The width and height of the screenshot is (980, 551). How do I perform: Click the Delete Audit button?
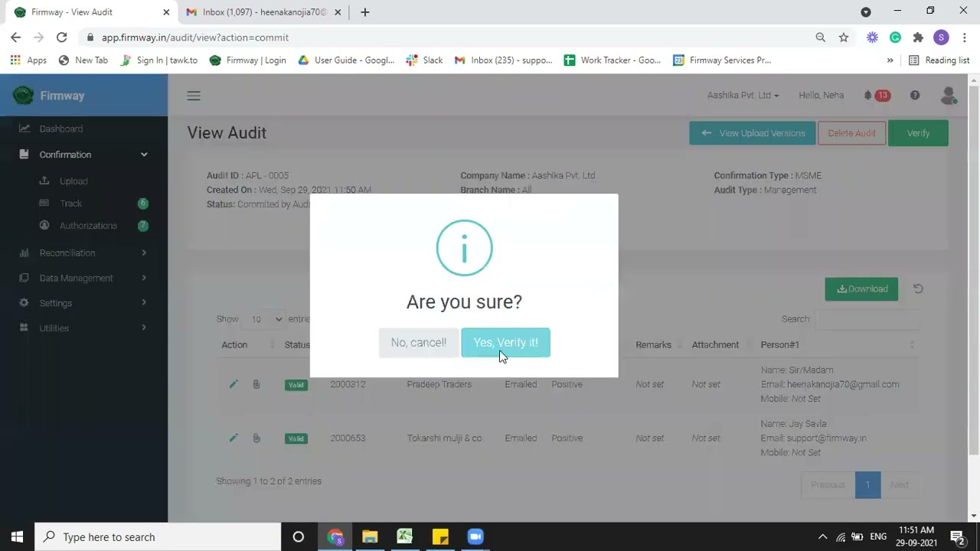(x=851, y=133)
